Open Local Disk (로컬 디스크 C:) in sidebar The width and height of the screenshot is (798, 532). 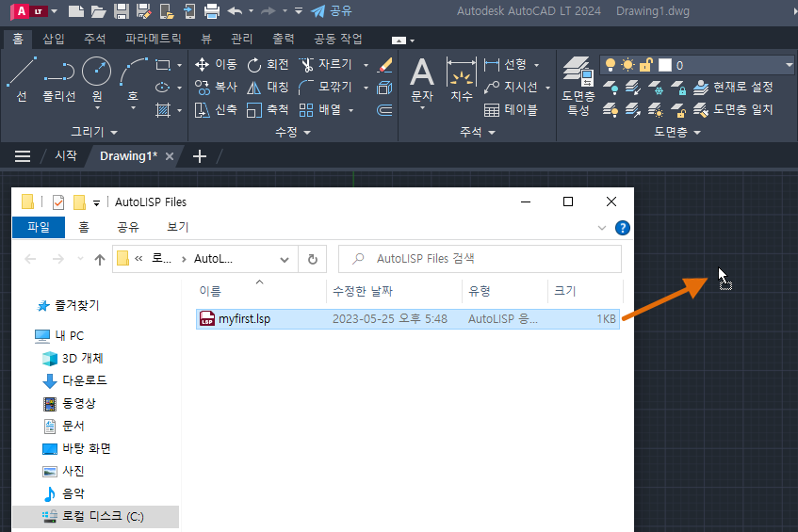pyautogui.click(x=95, y=516)
